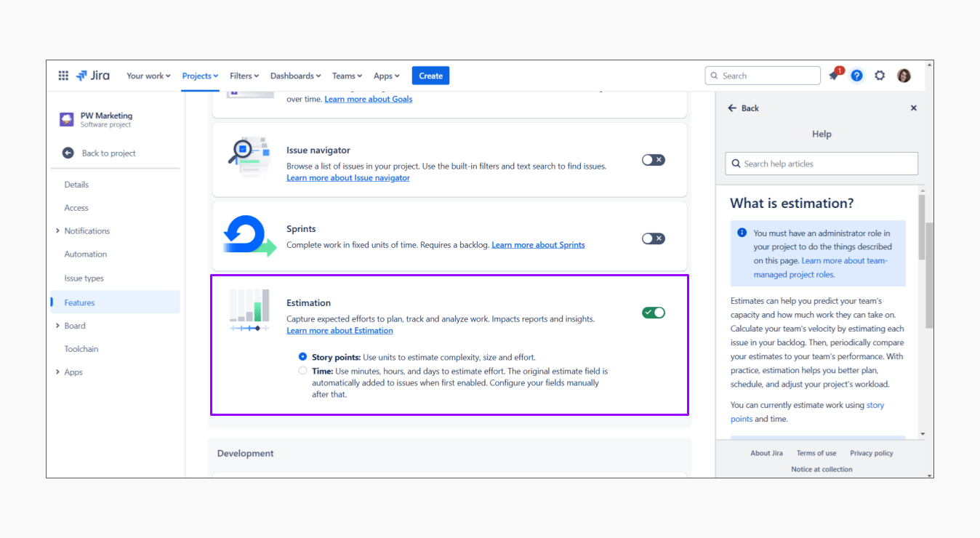This screenshot has height=538, width=980.
Task: Open the Projects dropdown menu
Action: (200, 76)
